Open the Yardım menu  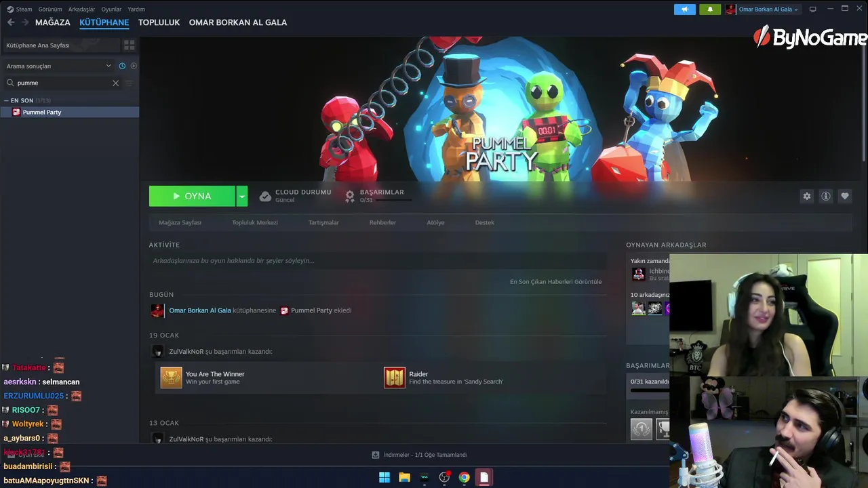(136, 9)
